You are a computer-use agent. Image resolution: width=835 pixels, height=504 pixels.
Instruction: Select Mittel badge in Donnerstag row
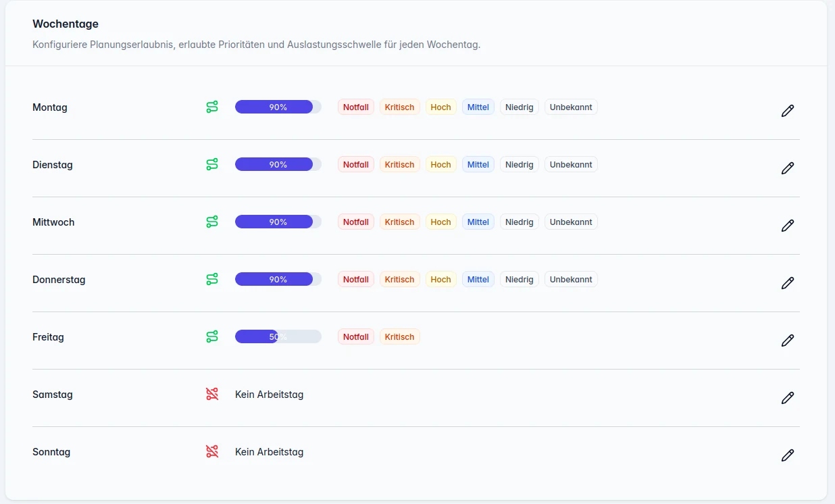(478, 279)
